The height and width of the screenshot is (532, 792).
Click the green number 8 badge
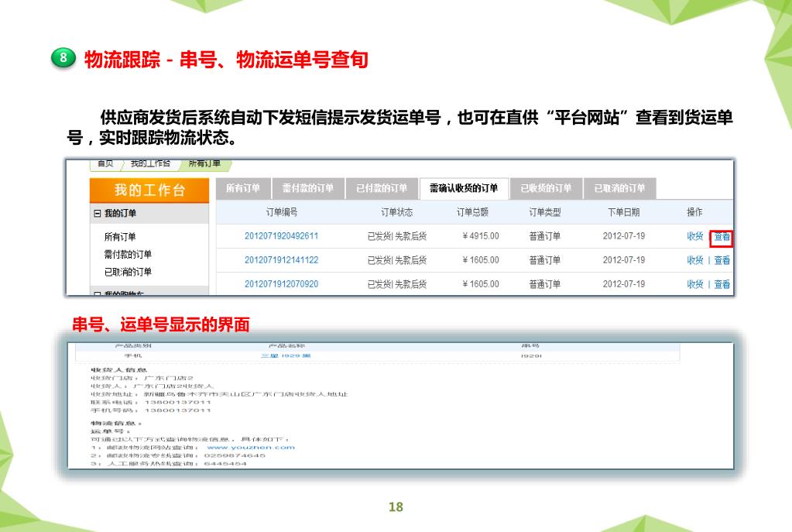click(63, 57)
